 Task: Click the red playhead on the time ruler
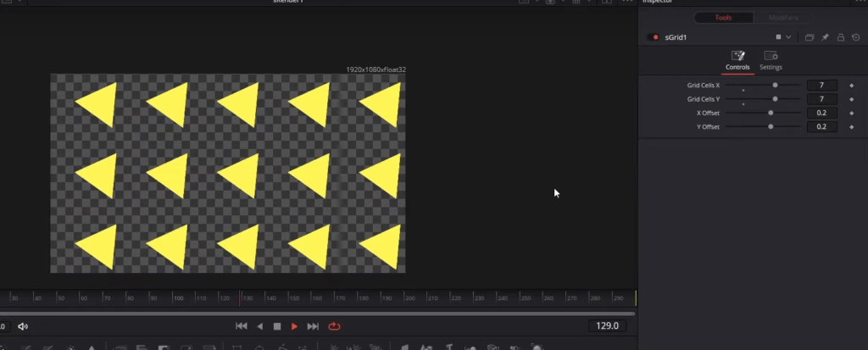coord(240,298)
